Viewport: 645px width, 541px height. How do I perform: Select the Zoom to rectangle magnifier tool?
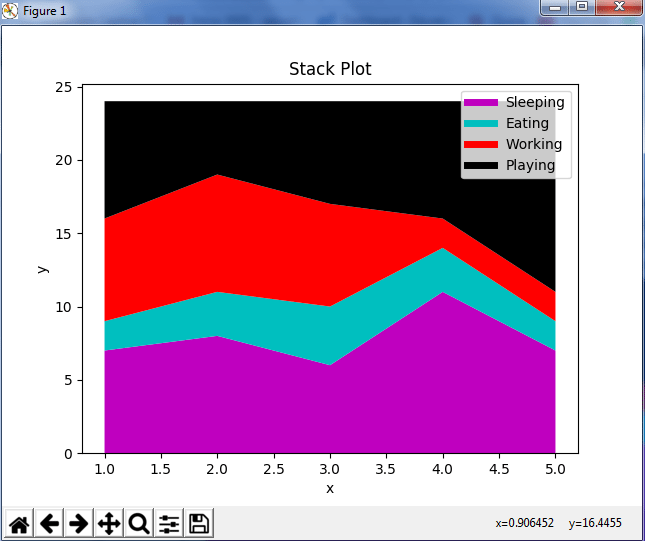coord(139,523)
